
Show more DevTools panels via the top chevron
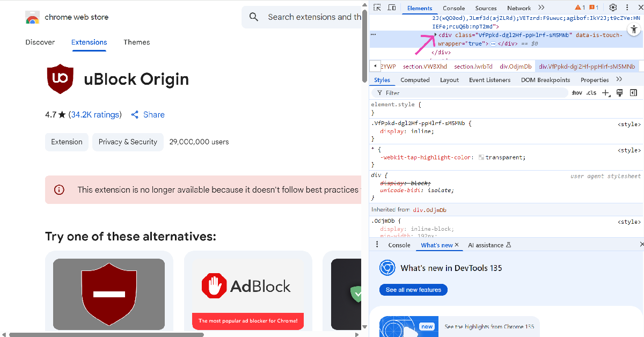(541, 8)
